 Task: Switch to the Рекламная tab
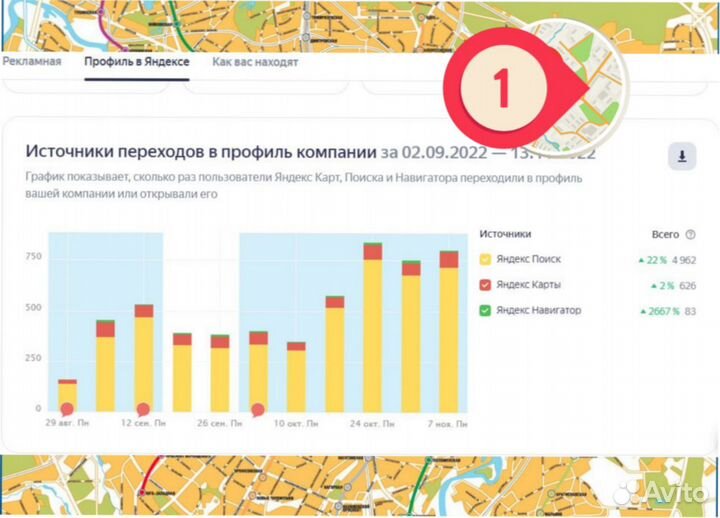[32, 62]
